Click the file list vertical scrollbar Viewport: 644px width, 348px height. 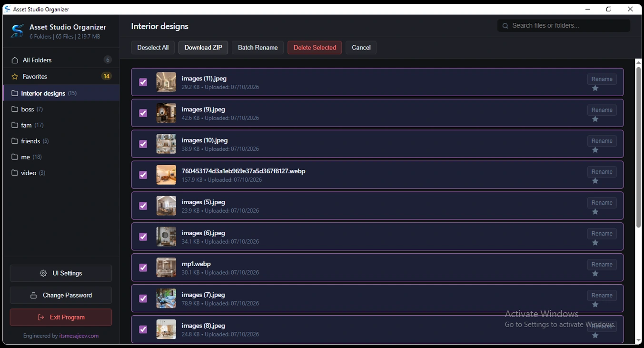coord(638,147)
